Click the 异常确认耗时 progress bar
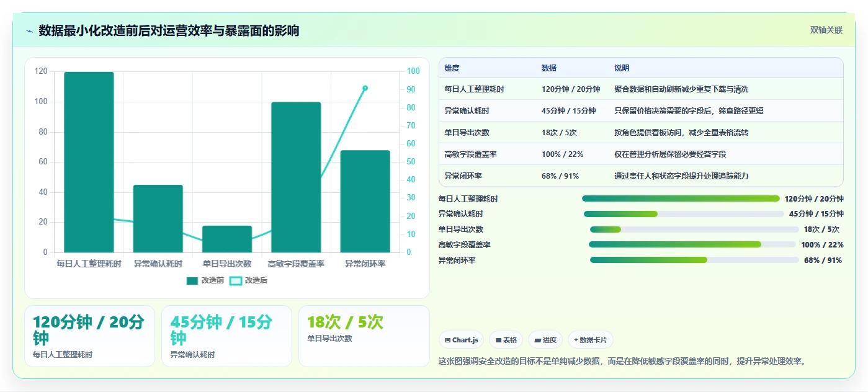The width and height of the screenshot is (868, 392). tap(684, 214)
